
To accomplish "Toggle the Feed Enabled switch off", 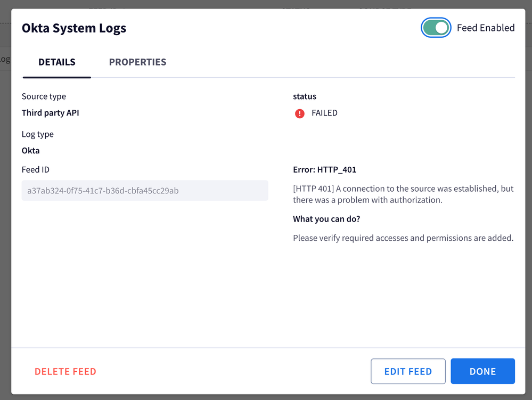I will tap(436, 28).
